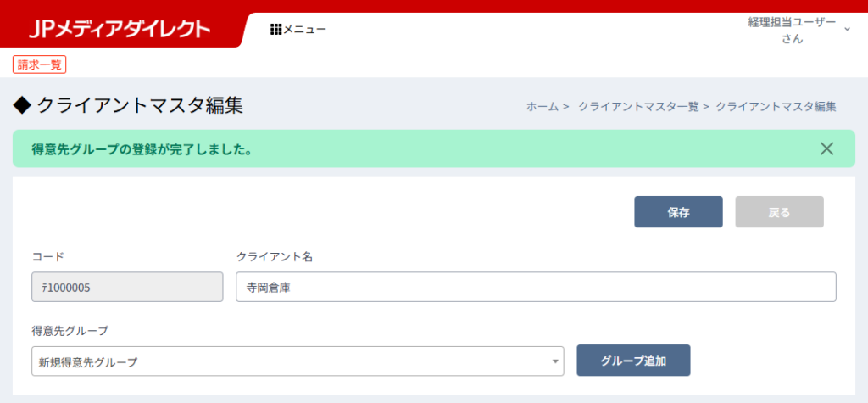Image resolution: width=868 pixels, height=403 pixels.
Task: Open the 請求一覧 shortcut tag
Action: (x=39, y=64)
